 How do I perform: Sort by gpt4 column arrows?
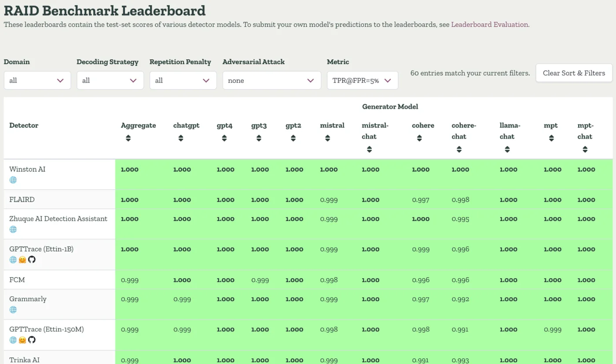(x=224, y=138)
